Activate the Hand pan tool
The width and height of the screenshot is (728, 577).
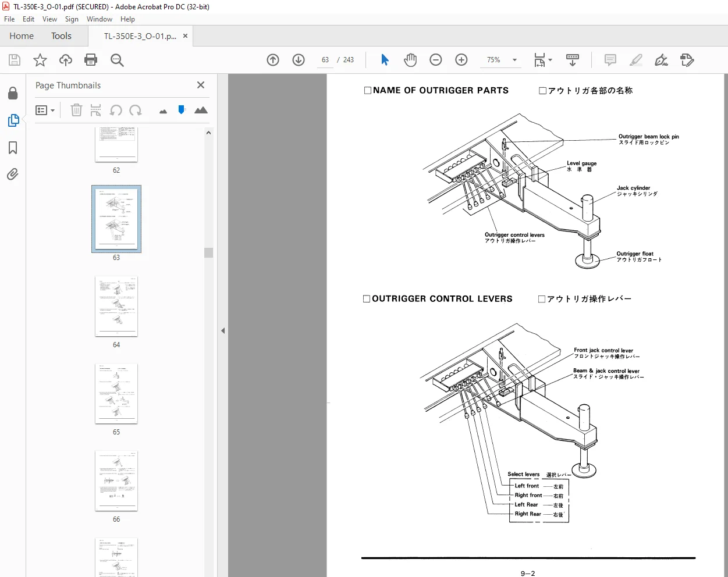(410, 60)
